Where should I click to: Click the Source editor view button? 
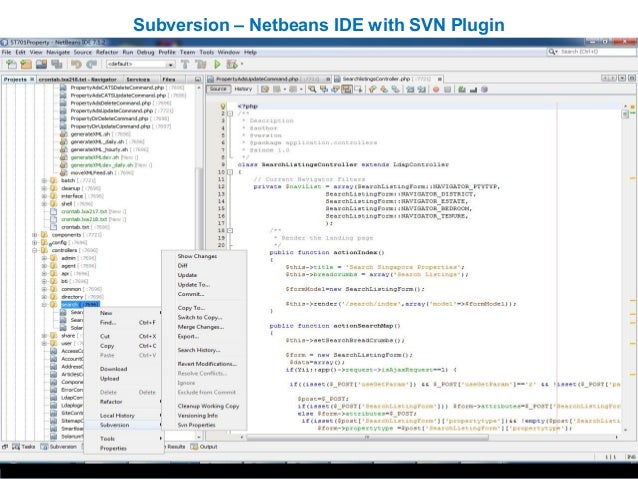point(217,89)
